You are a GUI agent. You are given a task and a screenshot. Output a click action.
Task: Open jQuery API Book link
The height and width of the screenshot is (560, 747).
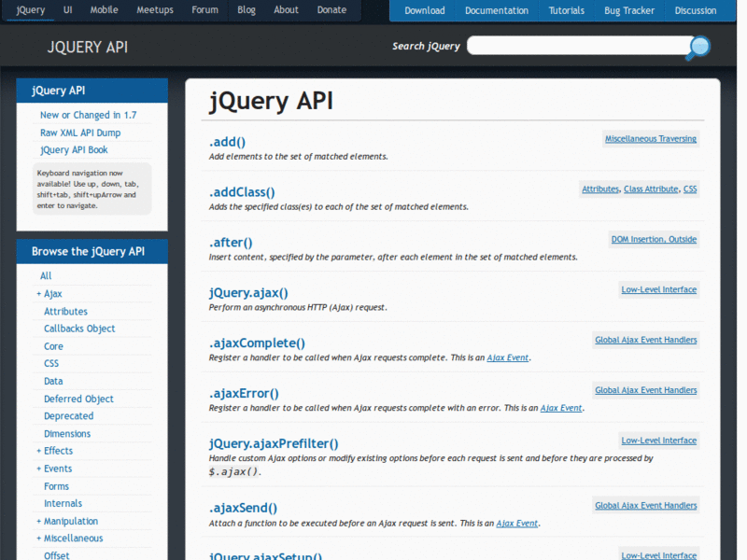coord(74,150)
